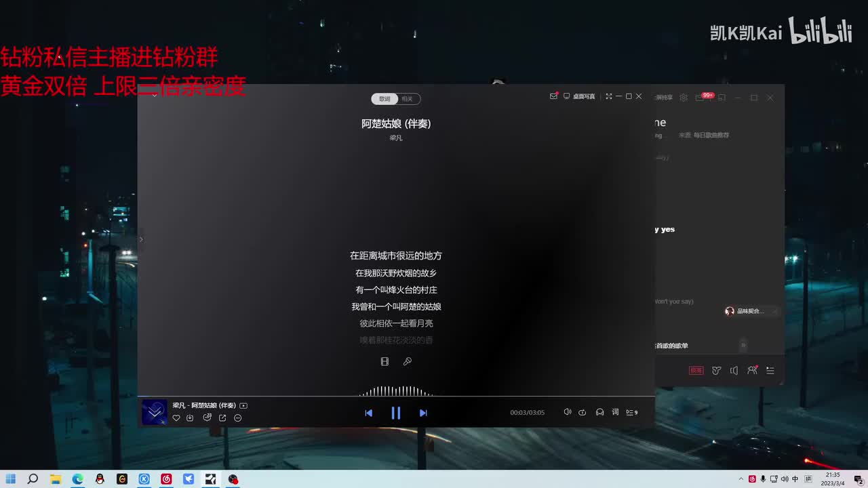Like the song with the heart icon
This screenshot has width=868, height=488.
pyautogui.click(x=176, y=418)
